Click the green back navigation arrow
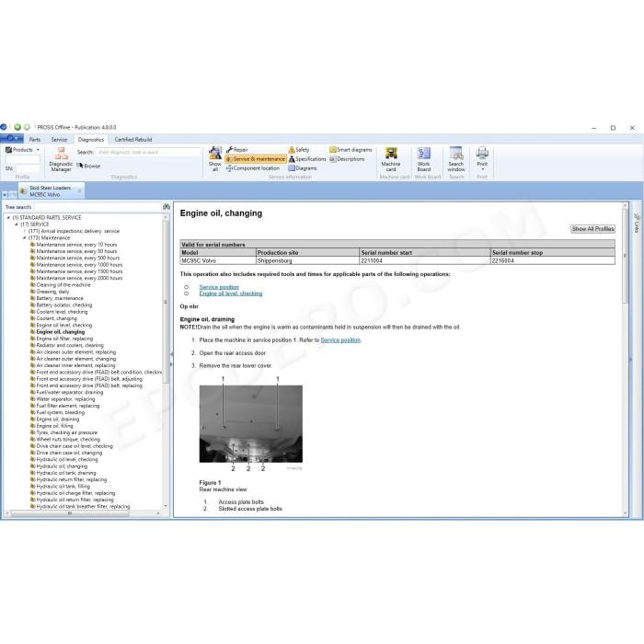The height and width of the screenshot is (644, 644). (17, 127)
